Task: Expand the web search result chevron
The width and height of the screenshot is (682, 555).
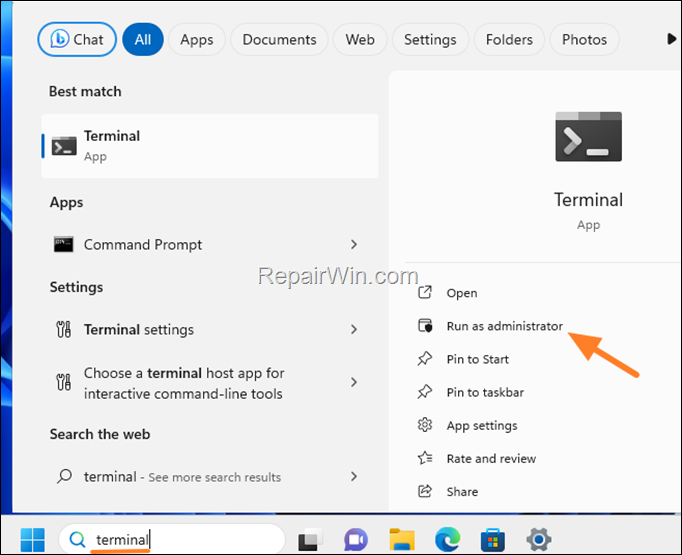Action: coord(354,477)
